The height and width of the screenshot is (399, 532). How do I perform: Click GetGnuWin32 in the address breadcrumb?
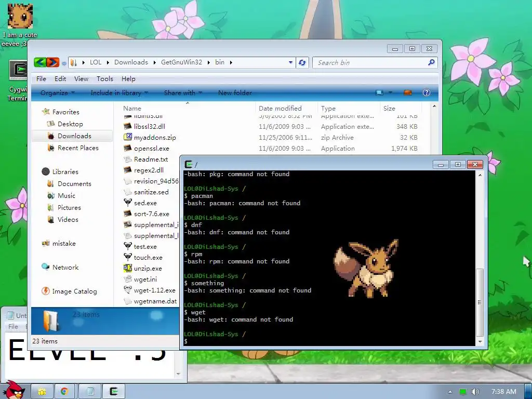click(x=181, y=62)
